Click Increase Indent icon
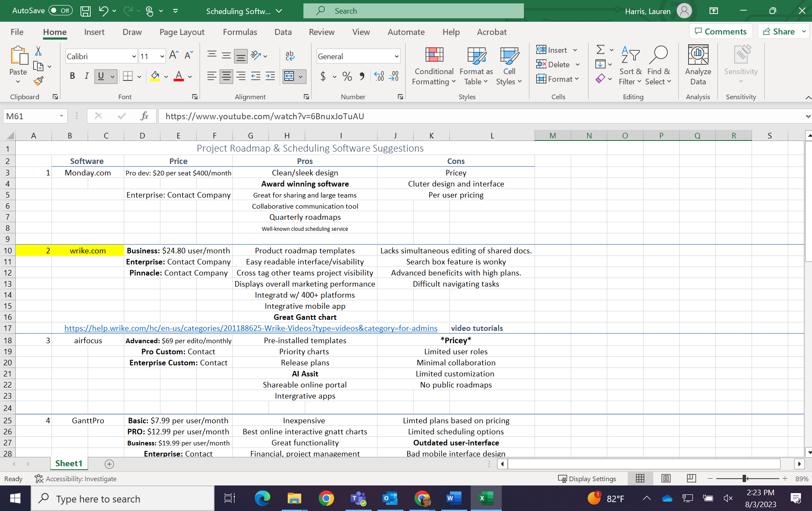Screen dimensions: 812x511 [270, 76]
